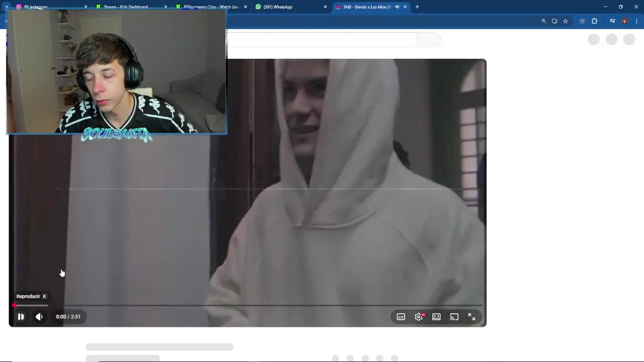
Task: Close the WhatsApp tab
Action: coord(325,7)
